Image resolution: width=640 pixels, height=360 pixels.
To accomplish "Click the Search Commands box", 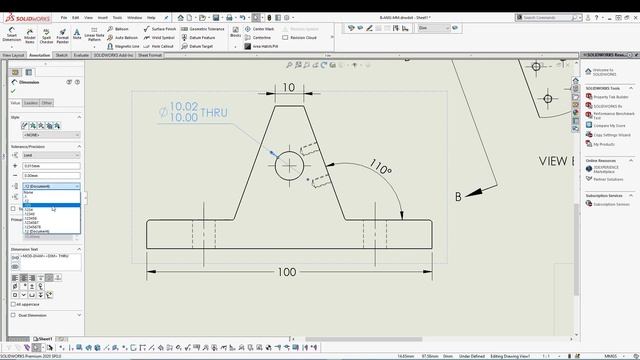I will click(x=548, y=18).
